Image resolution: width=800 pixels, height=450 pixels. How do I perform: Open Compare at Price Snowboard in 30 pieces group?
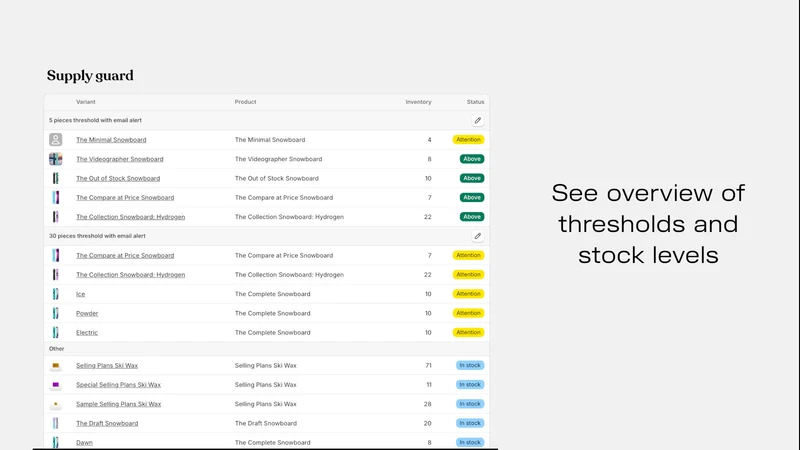click(125, 256)
